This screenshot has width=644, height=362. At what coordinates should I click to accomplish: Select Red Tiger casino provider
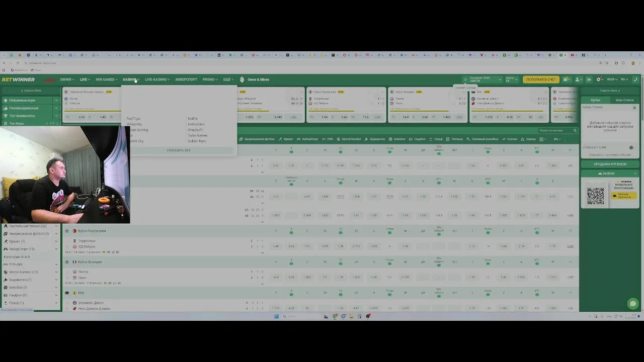133,119
